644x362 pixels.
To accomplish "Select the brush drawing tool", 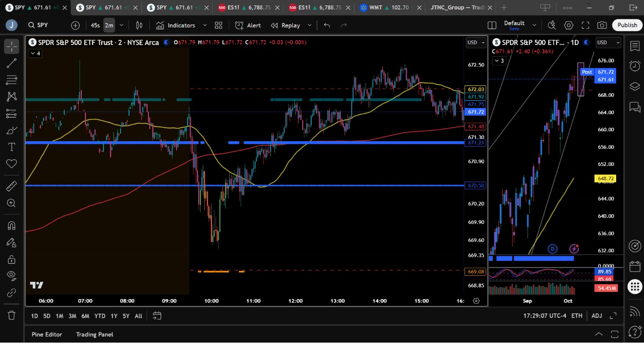I will tap(12, 130).
